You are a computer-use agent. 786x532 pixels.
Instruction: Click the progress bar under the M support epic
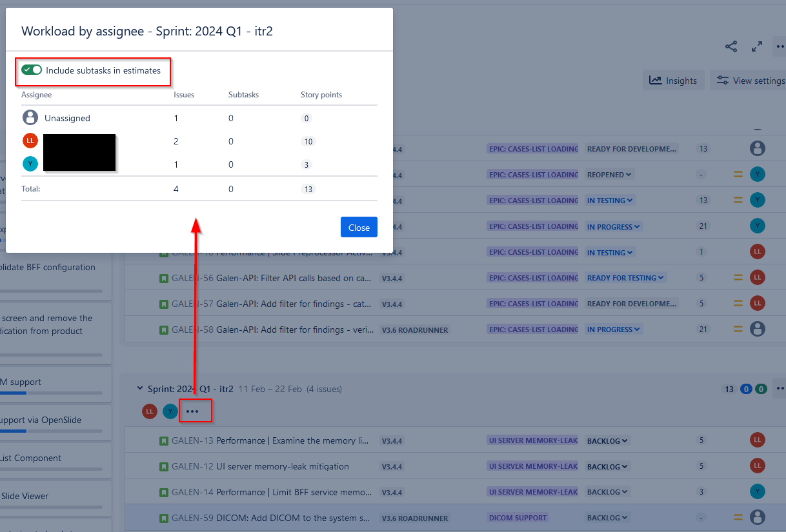[52, 393]
